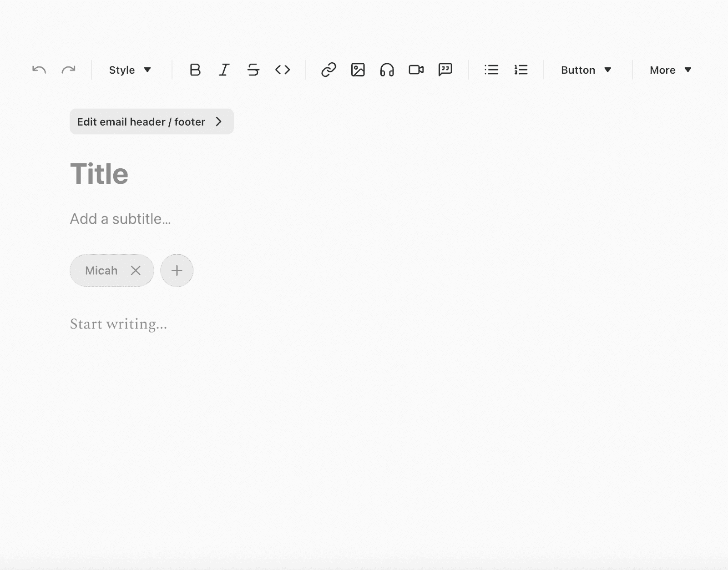Insert an image into the post
Screen dimensions: 728x570
click(x=358, y=70)
